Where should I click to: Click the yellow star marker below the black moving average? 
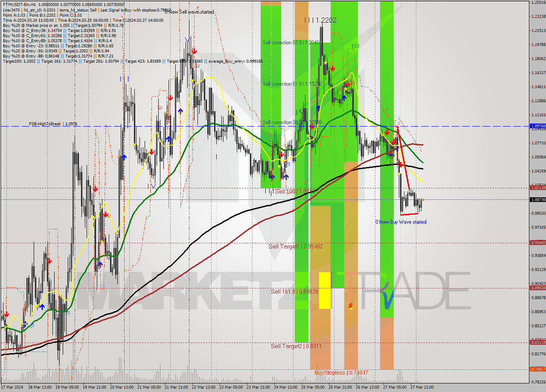(x=398, y=174)
